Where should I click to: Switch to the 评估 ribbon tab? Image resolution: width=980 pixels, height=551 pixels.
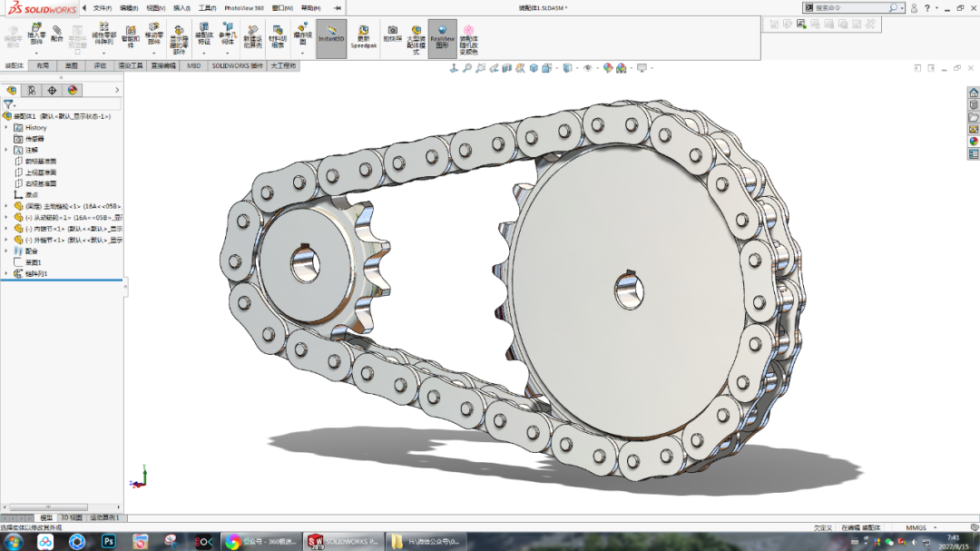click(99, 65)
